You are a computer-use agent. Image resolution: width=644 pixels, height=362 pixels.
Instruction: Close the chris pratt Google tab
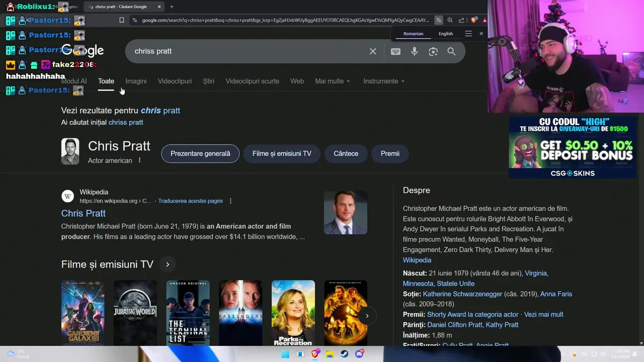click(159, 7)
